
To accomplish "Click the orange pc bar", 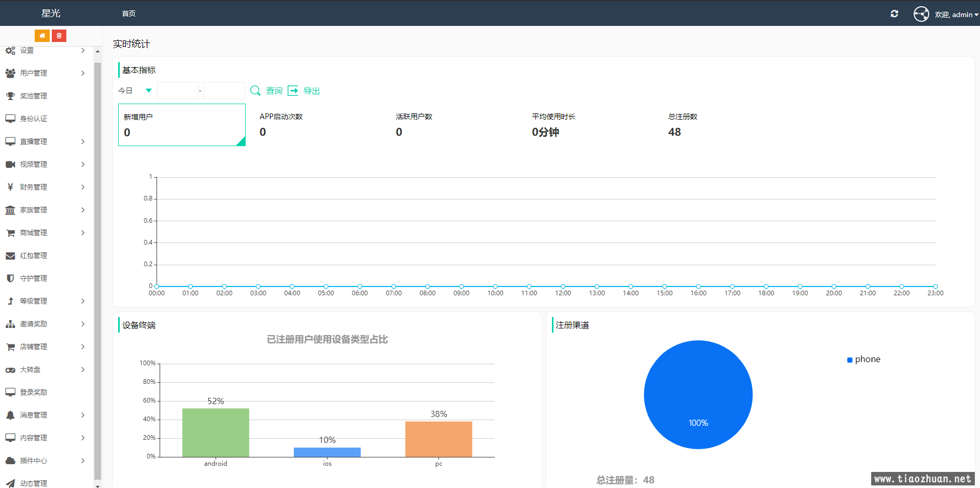I will click(x=438, y=439).
